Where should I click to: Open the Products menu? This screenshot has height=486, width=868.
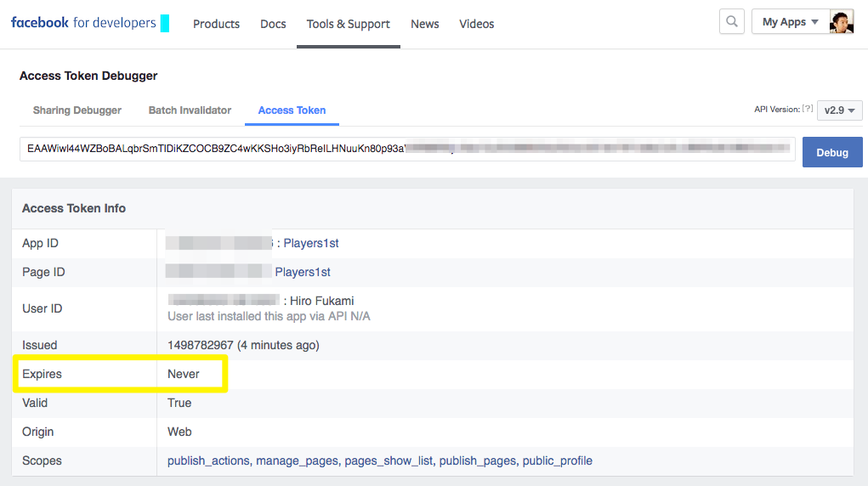[x=216, y=24]
